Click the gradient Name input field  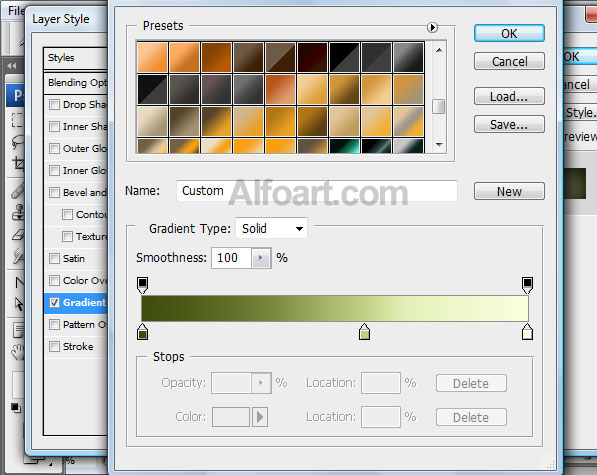click(x=317, y=191)
